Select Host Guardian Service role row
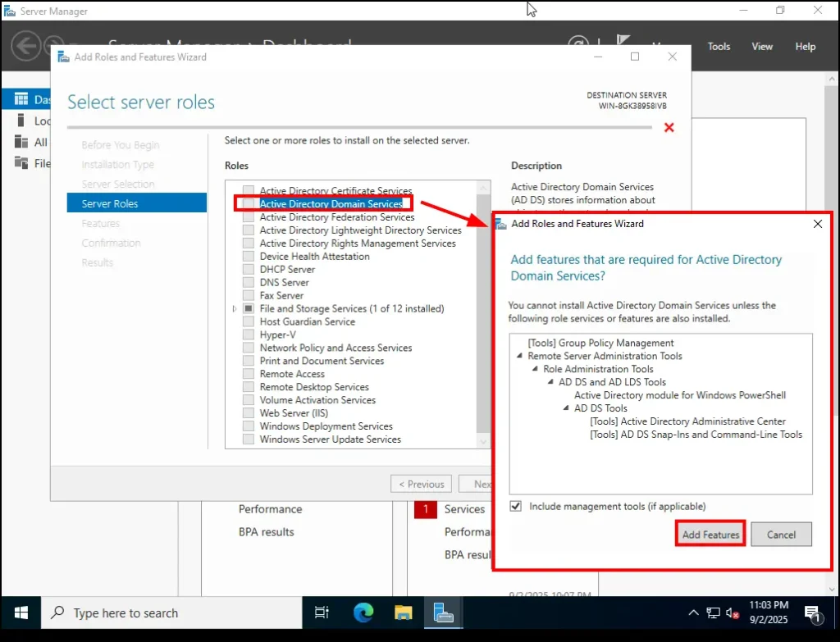 coord(307,321)
